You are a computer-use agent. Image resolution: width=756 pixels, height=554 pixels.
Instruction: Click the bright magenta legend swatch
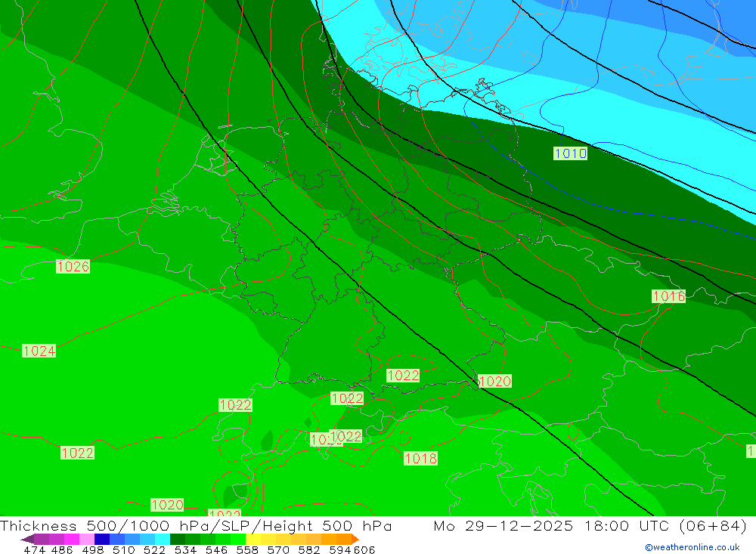click(72, 539)
